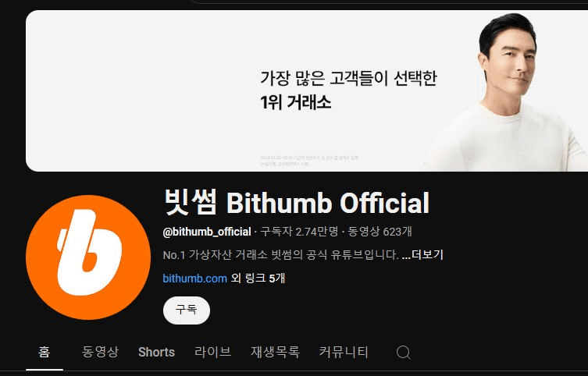The image size is (588, 376).
Task: Open the 홈 tab
Action: click(x=45, y=352)
